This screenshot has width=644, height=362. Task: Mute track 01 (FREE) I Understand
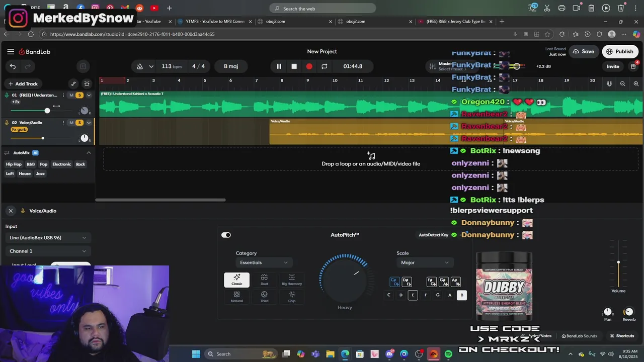tap(71, 95)
